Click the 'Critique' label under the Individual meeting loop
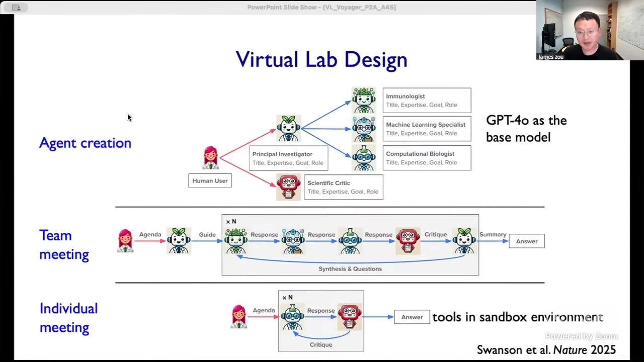 (321, 344)
